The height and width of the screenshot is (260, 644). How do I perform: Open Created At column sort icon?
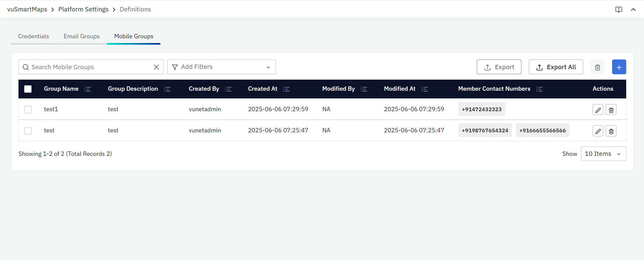tap(286, 89)
